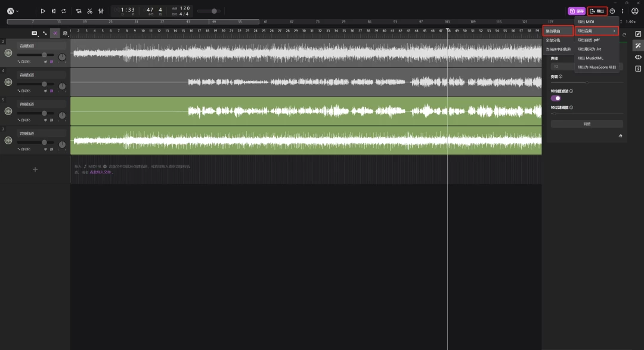Click the info panel sidebar icon
This screenshot has width=644, height=350.
point(638,69)
